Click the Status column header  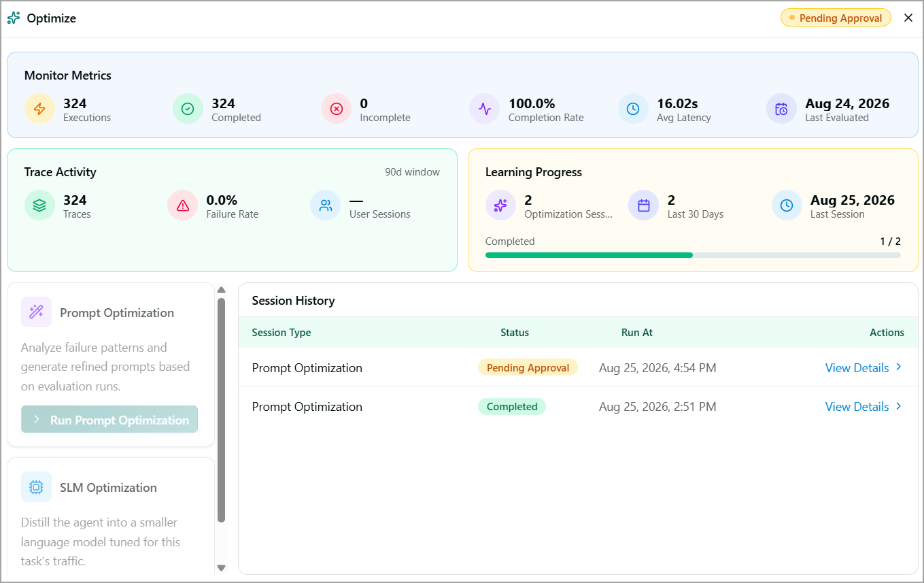click(515, 333)
